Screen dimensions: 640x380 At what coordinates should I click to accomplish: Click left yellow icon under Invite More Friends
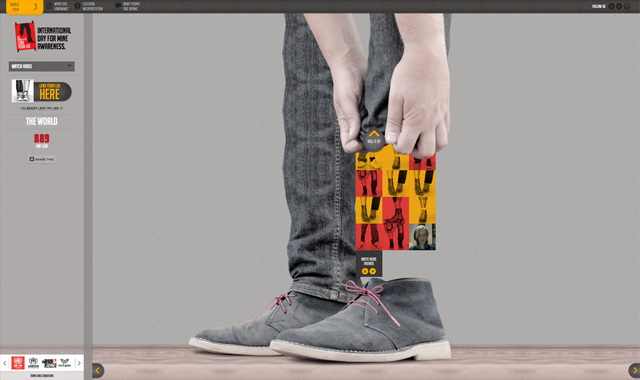pyautogui.click(x=365, y=271)
